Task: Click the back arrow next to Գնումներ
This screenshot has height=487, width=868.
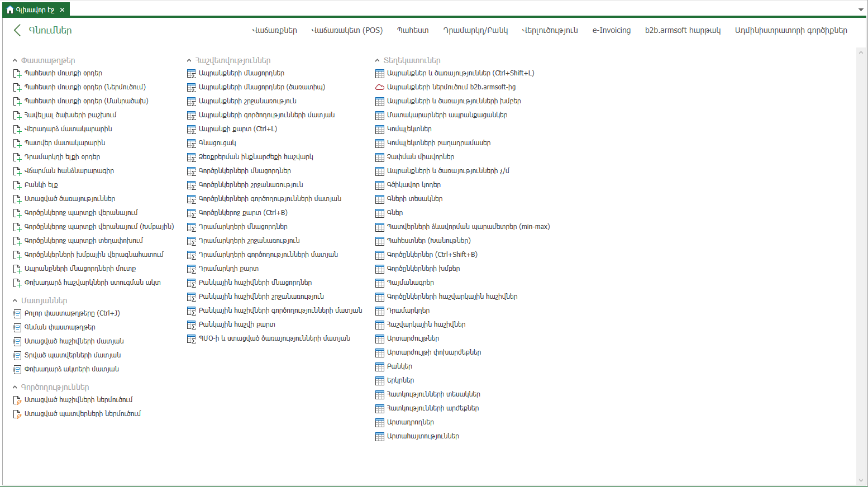Action: (17, 30)
